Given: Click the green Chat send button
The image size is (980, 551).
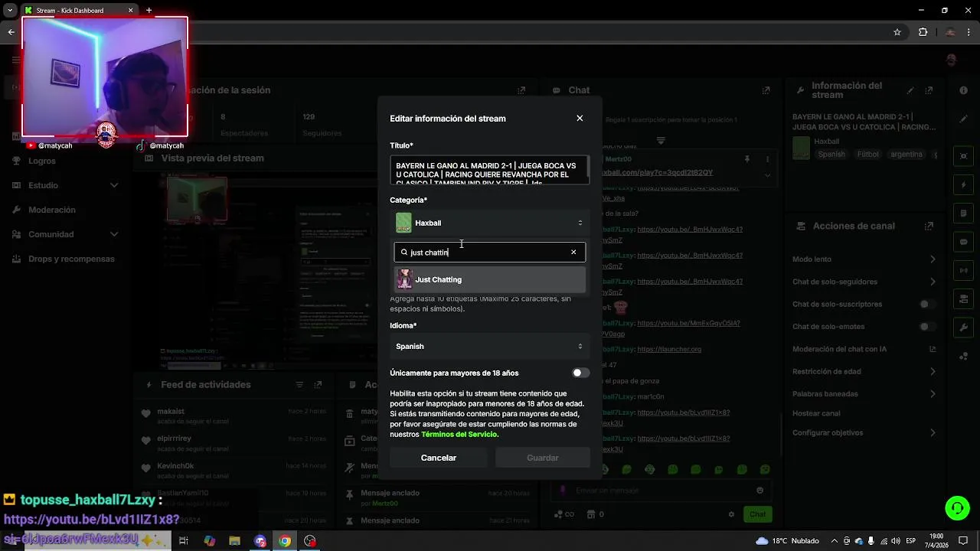Looking at the screenshot, I should tap(757, 514).
